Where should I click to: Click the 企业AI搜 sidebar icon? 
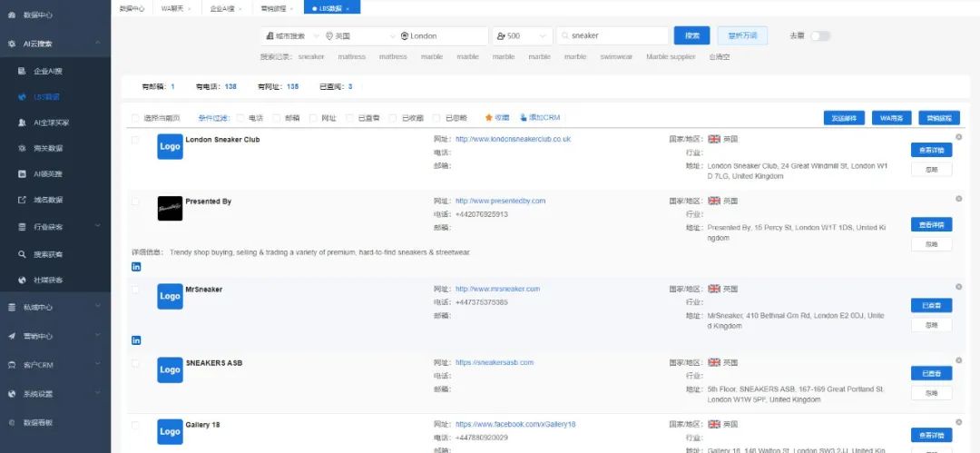click(23, 72)
